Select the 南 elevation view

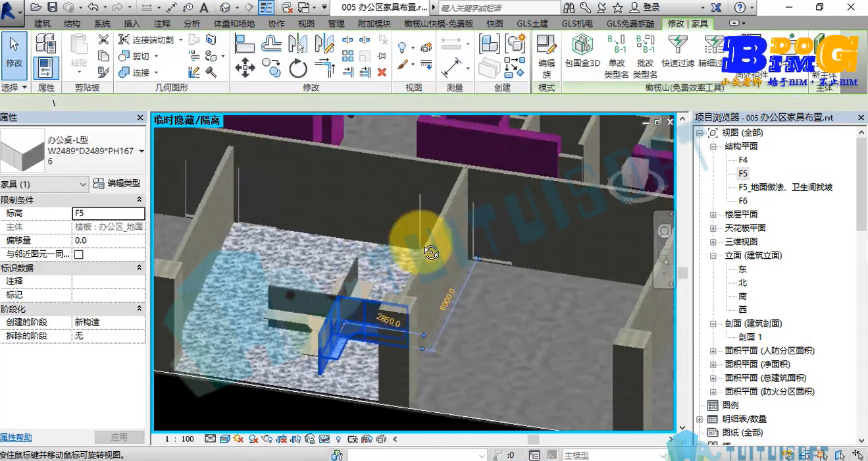coord(742,296)
